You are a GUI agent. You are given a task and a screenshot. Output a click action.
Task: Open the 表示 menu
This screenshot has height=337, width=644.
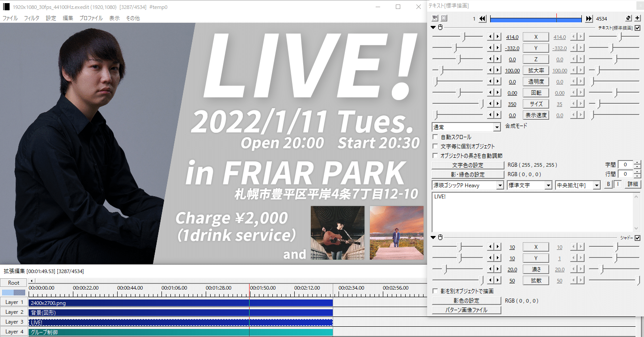click(x=114, y=18)
